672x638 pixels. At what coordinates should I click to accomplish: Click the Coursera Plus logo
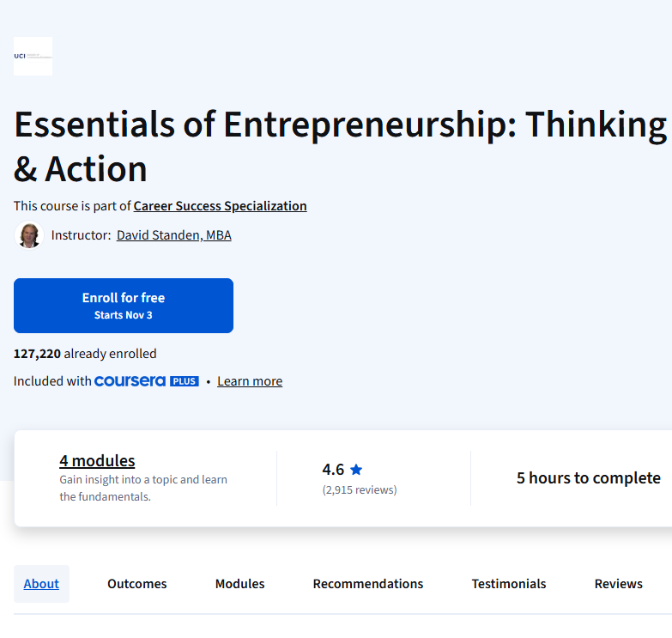tap(146, 381)
